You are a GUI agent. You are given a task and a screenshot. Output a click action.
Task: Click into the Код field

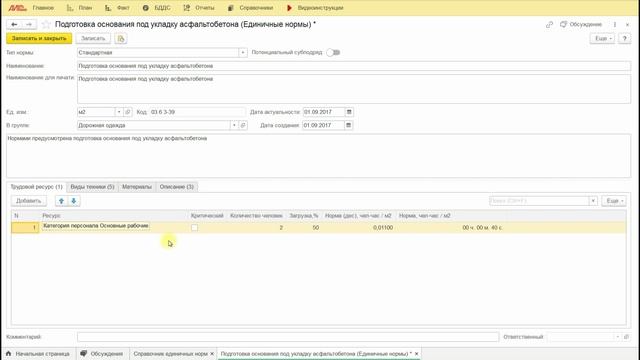coord(197,112)
